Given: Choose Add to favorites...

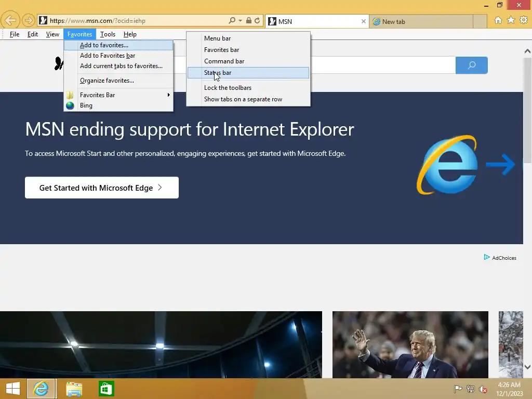Looking at the screenshot, I should [x=118, y=45].
